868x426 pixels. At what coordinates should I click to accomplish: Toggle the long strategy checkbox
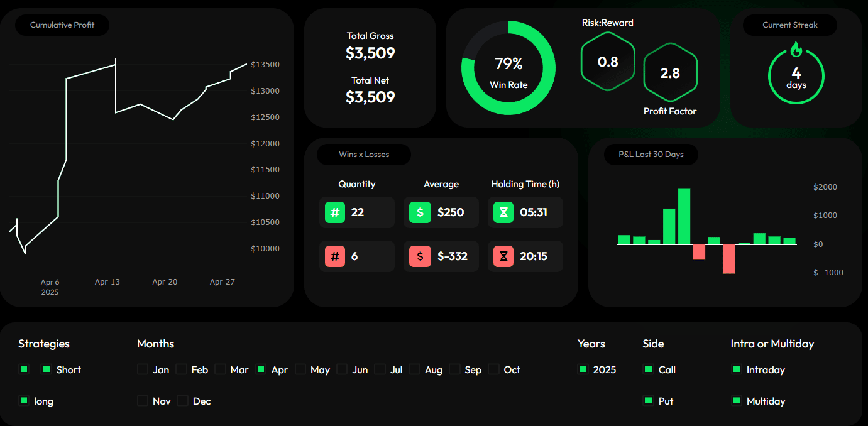coord(24,400)
